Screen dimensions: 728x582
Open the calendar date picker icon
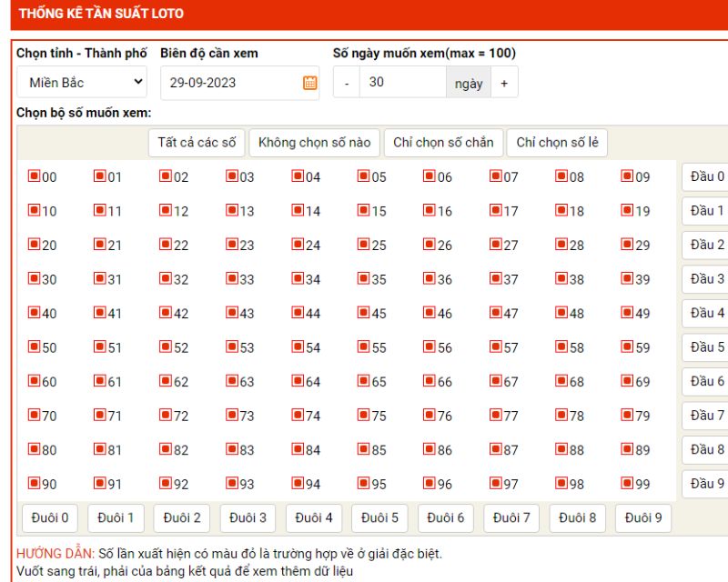pyautogui.click(x=309, y=83)
